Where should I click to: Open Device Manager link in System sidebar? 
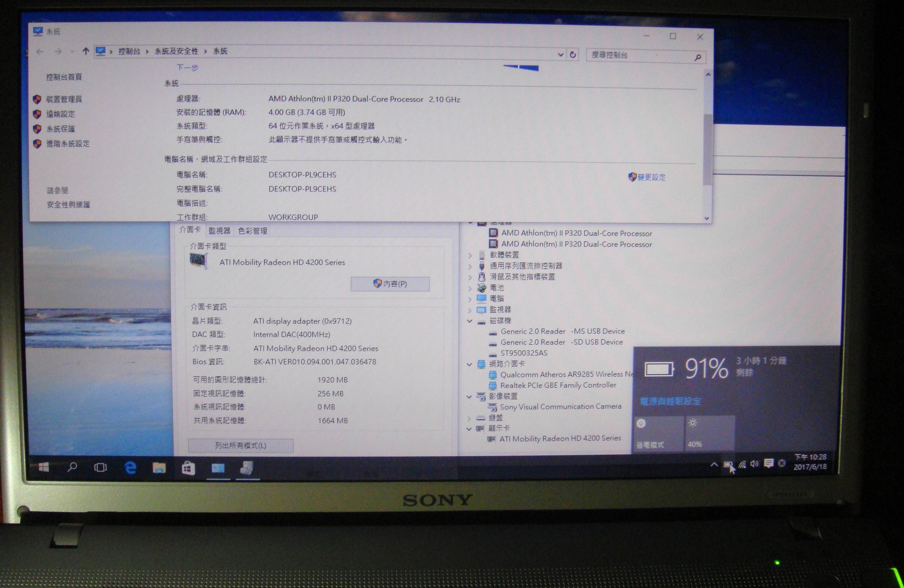click(64, 99)
